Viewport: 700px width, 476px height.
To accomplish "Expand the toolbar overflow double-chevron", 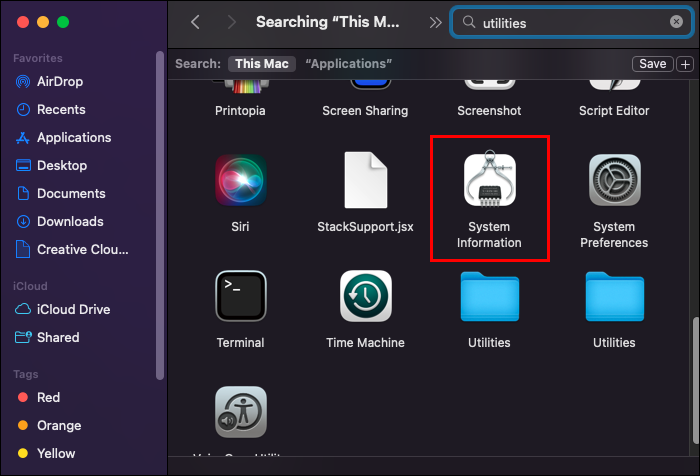I will pos(435,22).
